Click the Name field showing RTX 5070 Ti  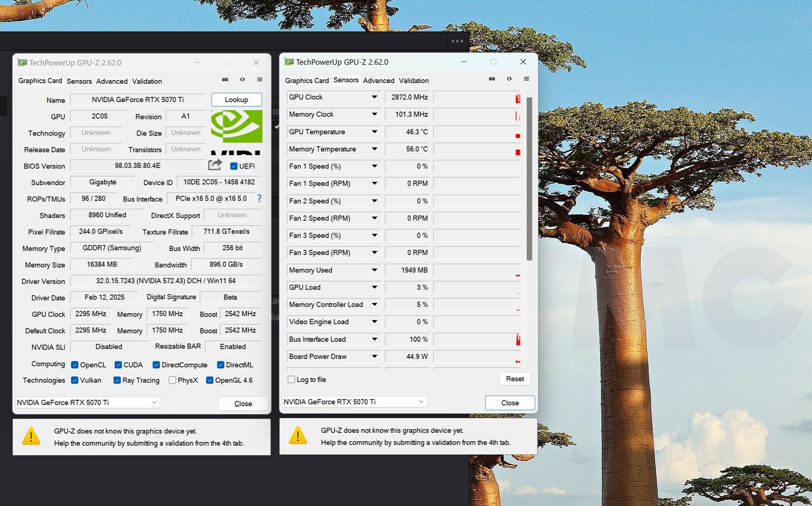[x=138, y=100]
